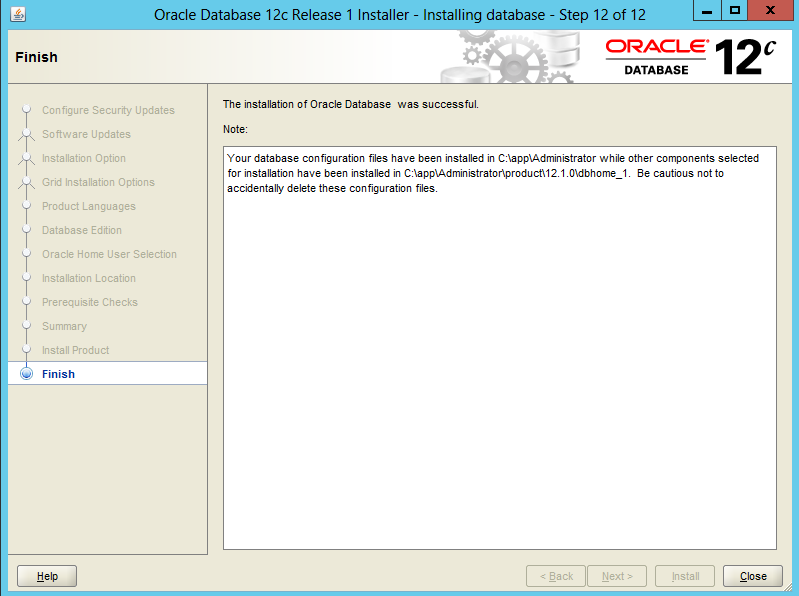799x596 pixels.
Task: Click the installer window title text
Action: [400, 15]
